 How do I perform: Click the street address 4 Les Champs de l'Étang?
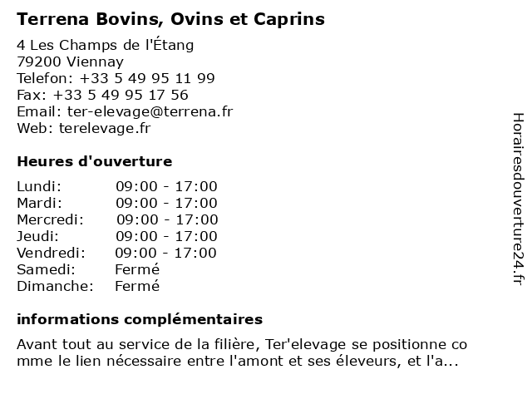pyautogui.click(x=105, y=45)
